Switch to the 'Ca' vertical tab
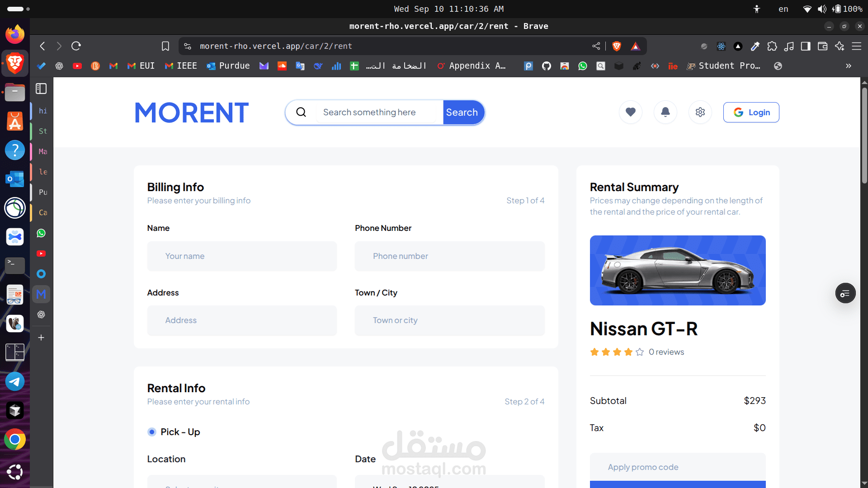This screenshot has width=868, height=488. click(42, 212)
